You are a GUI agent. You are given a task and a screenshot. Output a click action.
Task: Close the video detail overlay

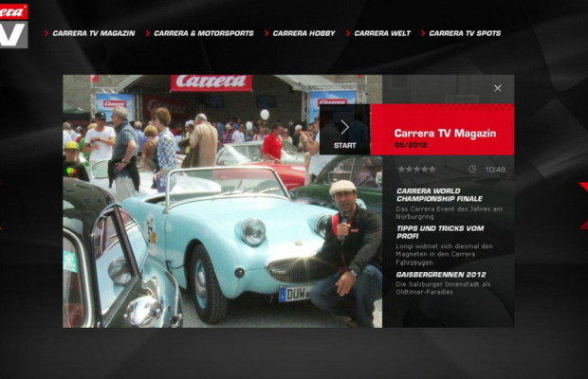[x=498, y=88]
